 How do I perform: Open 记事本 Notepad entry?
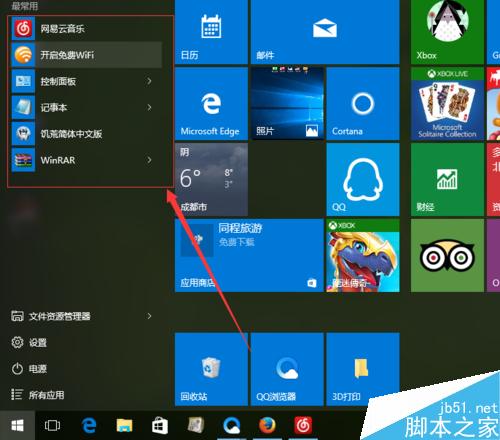tap(87, 107)
